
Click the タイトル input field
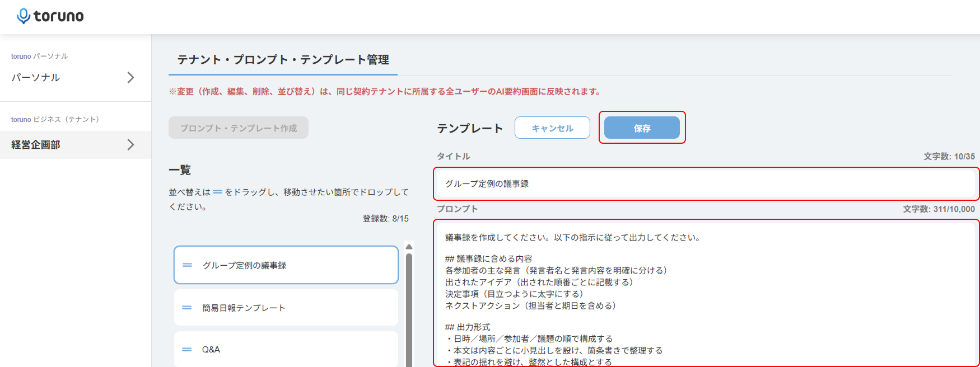706,183
